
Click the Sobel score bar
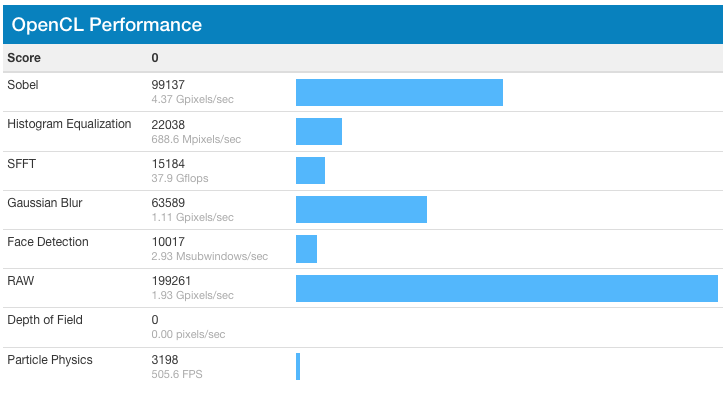(399, 92)
